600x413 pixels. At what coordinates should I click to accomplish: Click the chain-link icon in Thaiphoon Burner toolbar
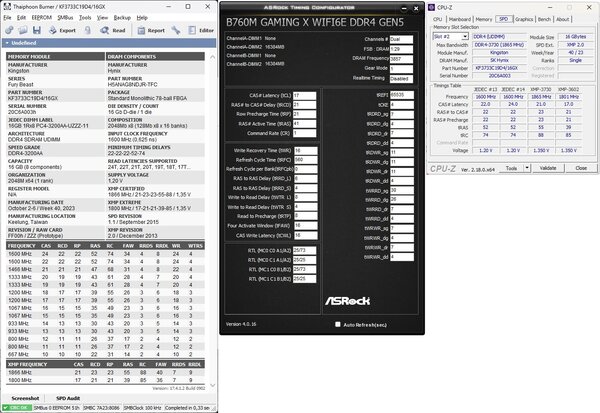point(9,30)
